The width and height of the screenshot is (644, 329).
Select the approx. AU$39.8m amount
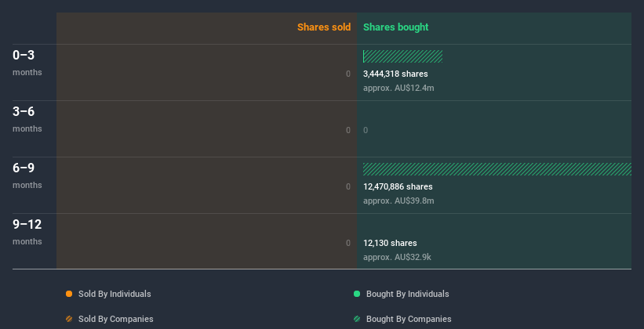pyautogui.click(x=398, y=201)
